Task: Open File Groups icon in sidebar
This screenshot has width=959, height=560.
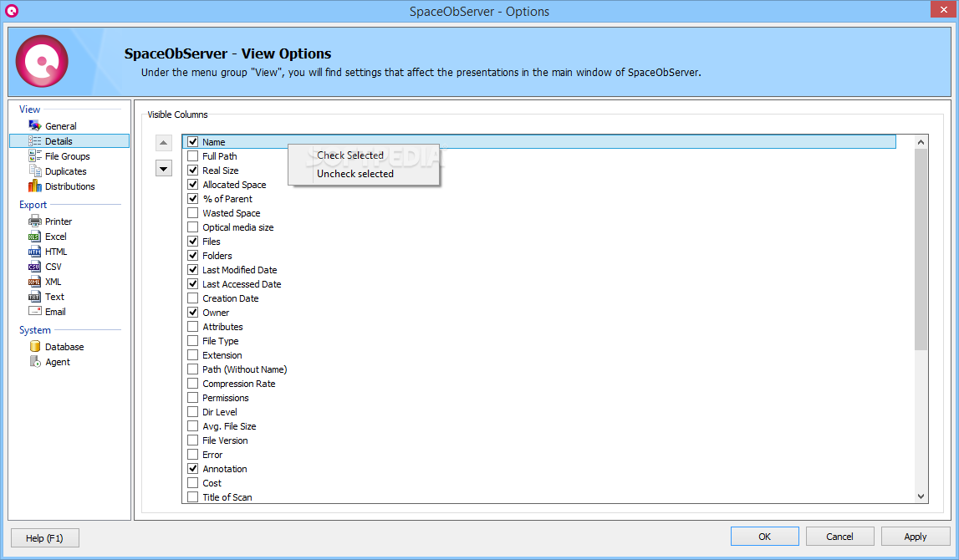Action: pyautogui.click(x=35, y=156)
